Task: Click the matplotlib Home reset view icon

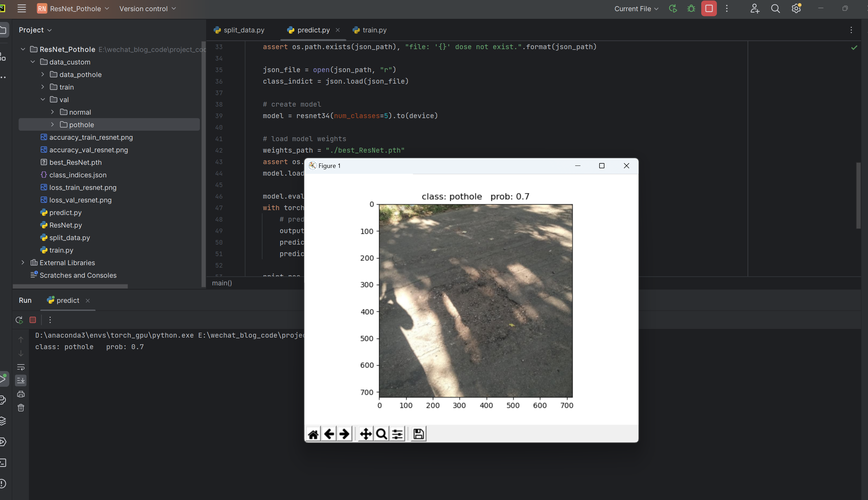Action: [313, 434]
